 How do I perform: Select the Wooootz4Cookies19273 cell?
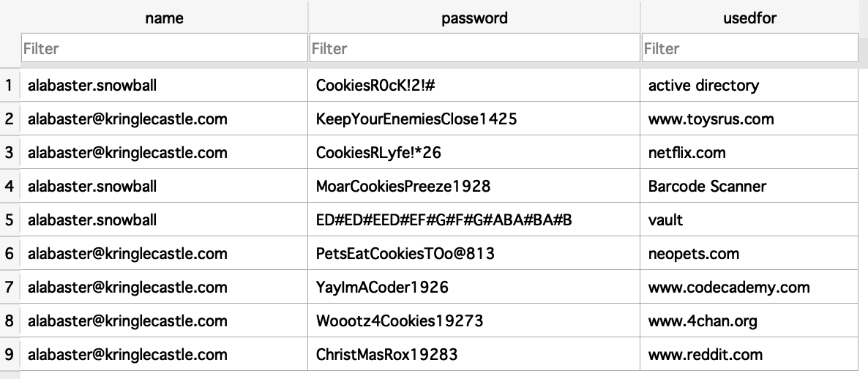click(x=474, y=321)
